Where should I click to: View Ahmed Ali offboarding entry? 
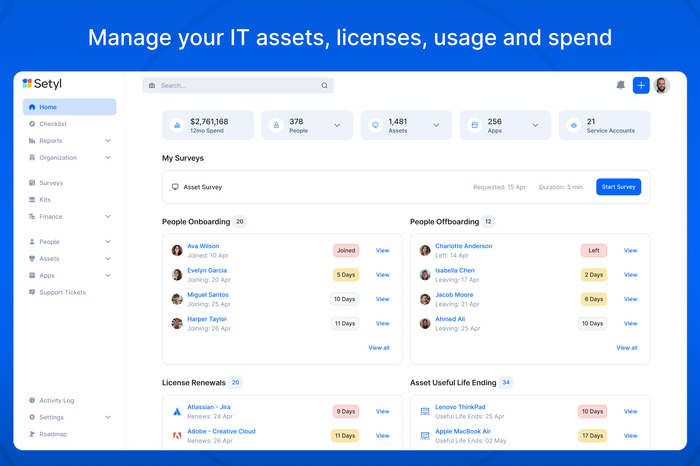pyautogui.click(x=630, y=323)
